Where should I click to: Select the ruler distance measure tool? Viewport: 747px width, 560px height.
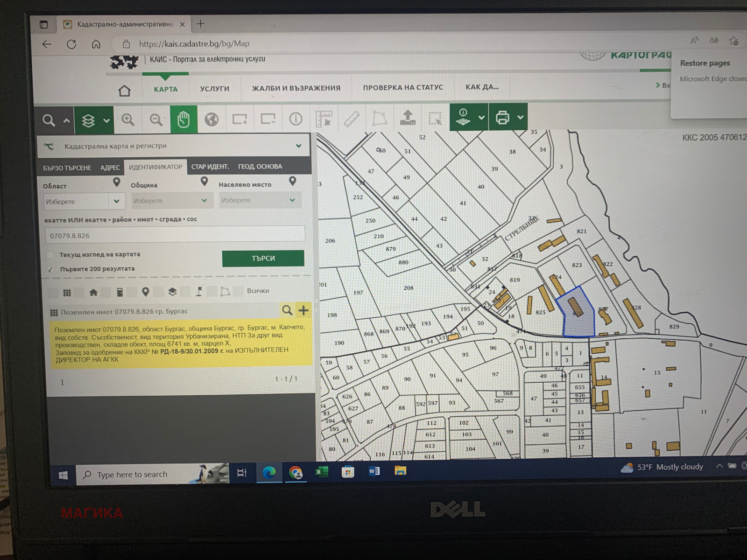click(x=352, y=119)
